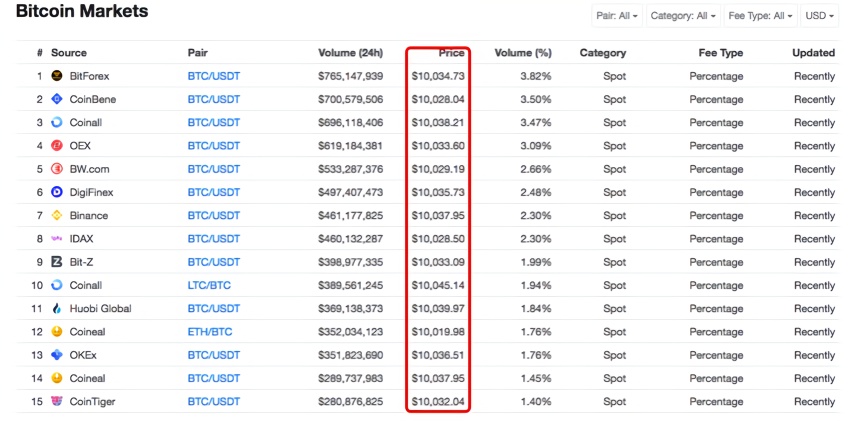Viewport: 849px width, 421px height.
Task: Click the Coineal logo in row 14
Action: [x=57, y=379]
